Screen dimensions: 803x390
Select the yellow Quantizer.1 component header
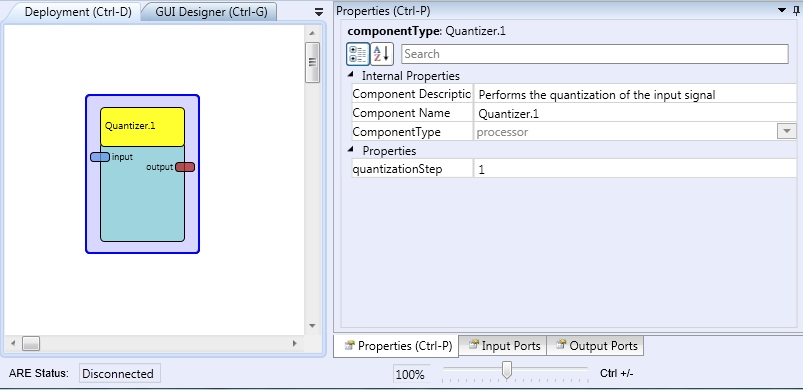coord(142,126)
